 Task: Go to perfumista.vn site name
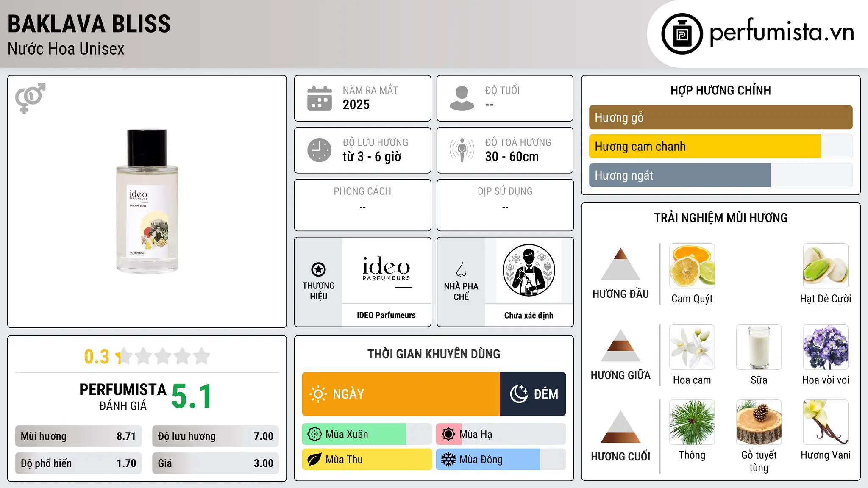pyautogui.click(x=782, y=32)
